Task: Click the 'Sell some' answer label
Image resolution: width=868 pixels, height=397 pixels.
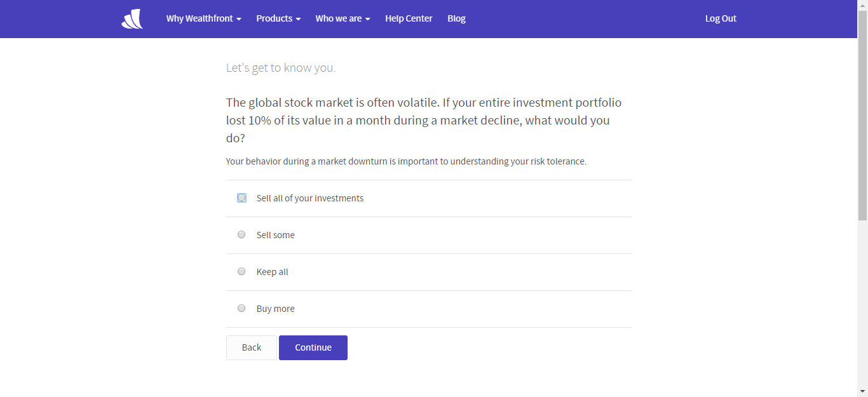Action: click(x=276, y=235)
